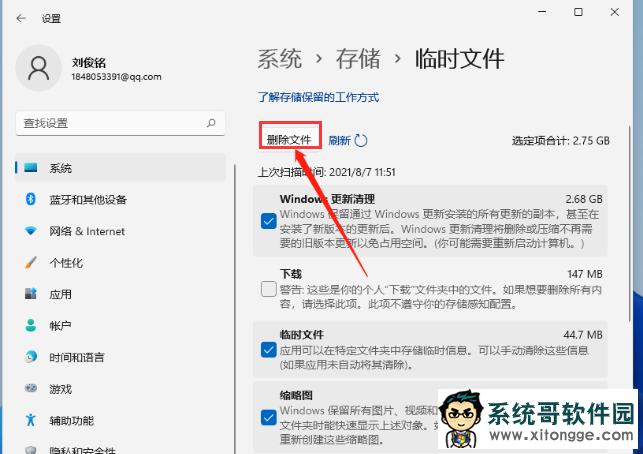The width and height of the screenshot is (643, 454).
Task: Click the system monitor icon
Action: [31, 168]
